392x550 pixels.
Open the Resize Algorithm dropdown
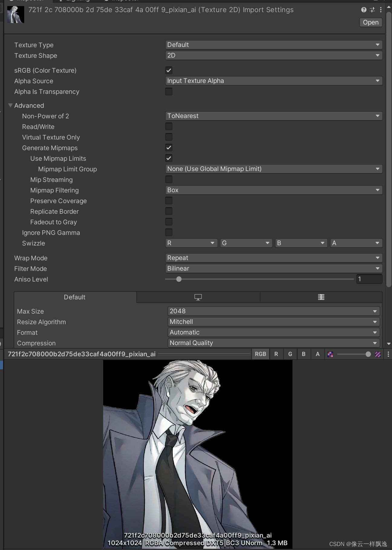pos(274,322)
